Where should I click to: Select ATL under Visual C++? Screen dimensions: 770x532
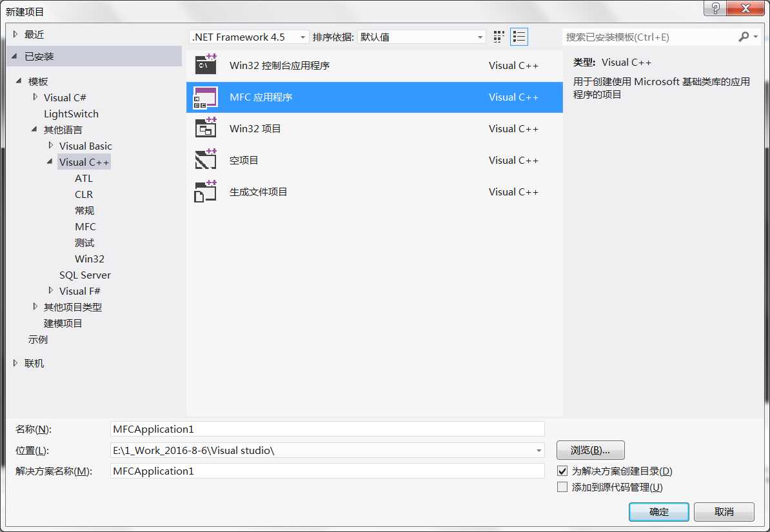coord(83,179)
